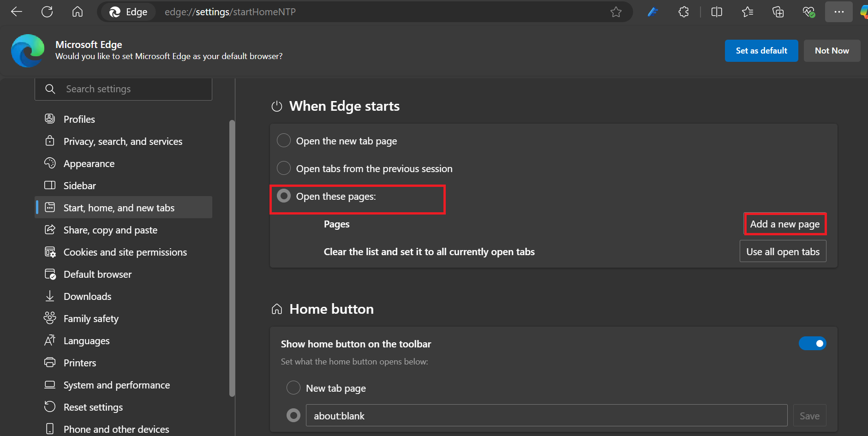The image size is (868, 436).
Task: Click the Profiles icon in sidebar
Action: (50, 119)
